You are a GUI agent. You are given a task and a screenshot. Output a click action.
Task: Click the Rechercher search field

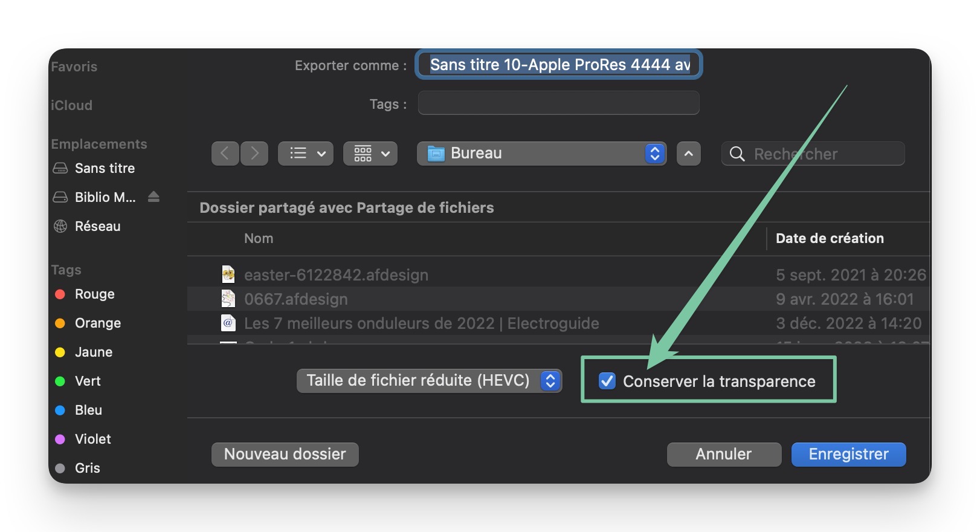(813, 154)
